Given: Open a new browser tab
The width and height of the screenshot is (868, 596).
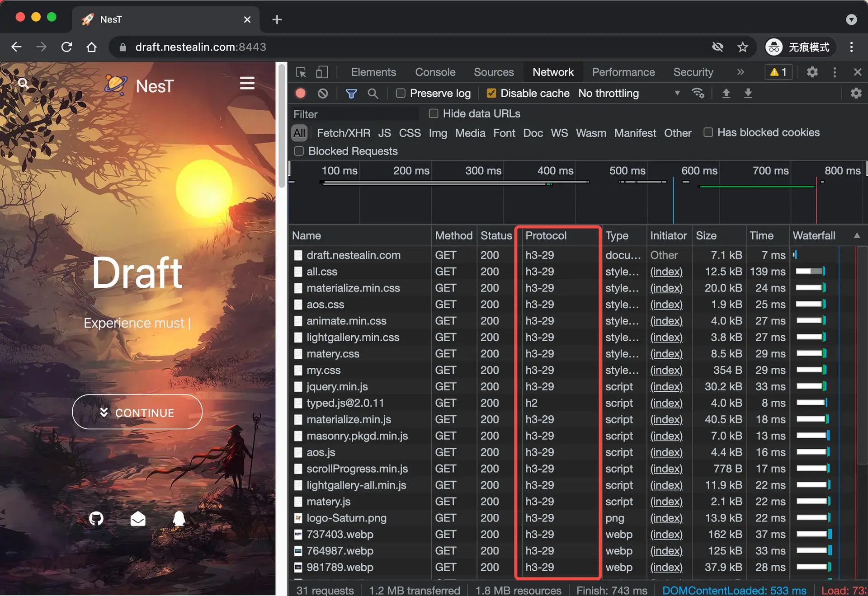Looking at the screenshot, I should coord(277,19).
